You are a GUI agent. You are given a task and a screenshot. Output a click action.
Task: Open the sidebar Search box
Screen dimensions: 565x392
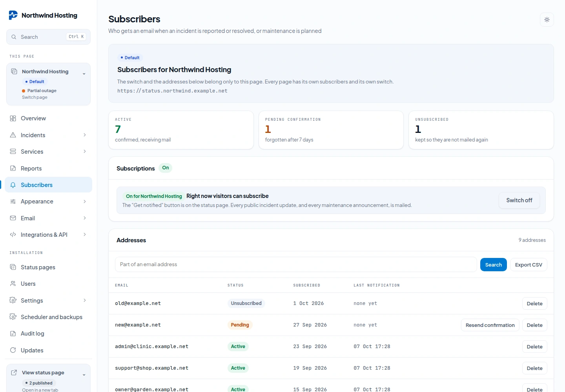[x=49, y=37]
